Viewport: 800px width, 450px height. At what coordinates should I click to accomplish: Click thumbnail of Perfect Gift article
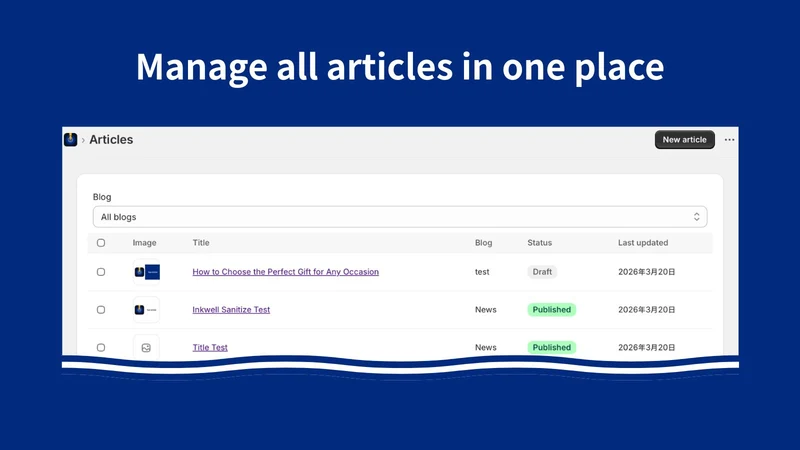click(x=146, y=272)
